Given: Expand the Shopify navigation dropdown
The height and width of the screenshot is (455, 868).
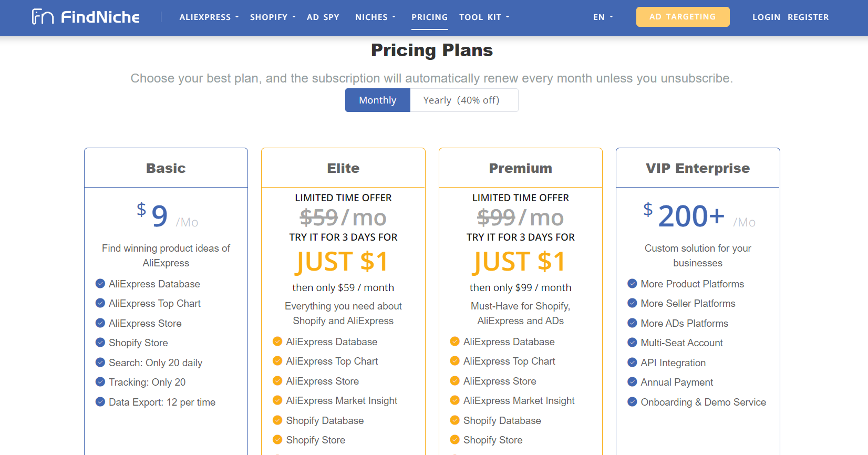Looking at the screenshot, I should 273,17.
